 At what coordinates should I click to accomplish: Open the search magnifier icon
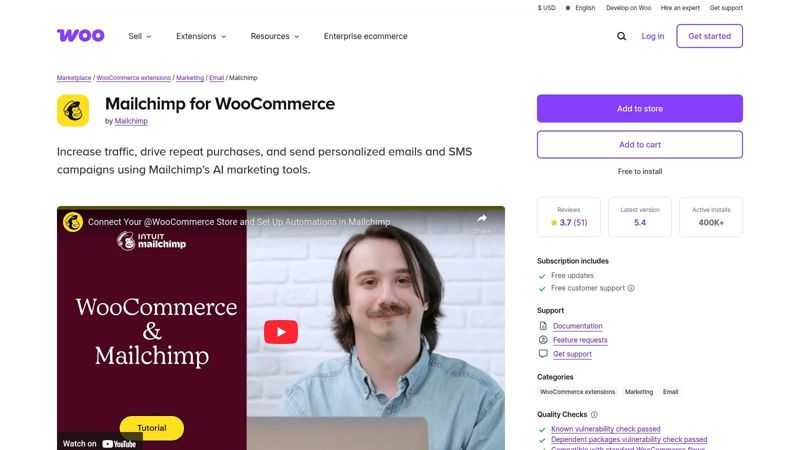[621, 36]
